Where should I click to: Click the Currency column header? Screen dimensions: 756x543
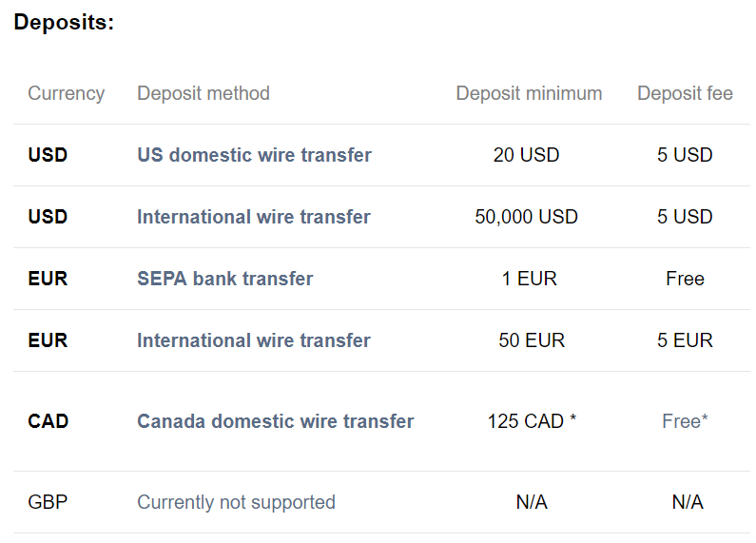point(66,93)
